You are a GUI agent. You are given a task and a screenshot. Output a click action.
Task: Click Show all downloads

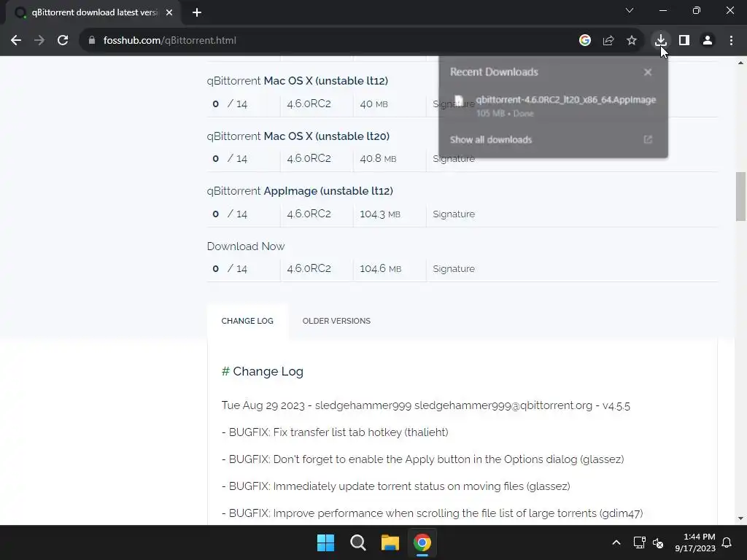(x=491, y=139)
